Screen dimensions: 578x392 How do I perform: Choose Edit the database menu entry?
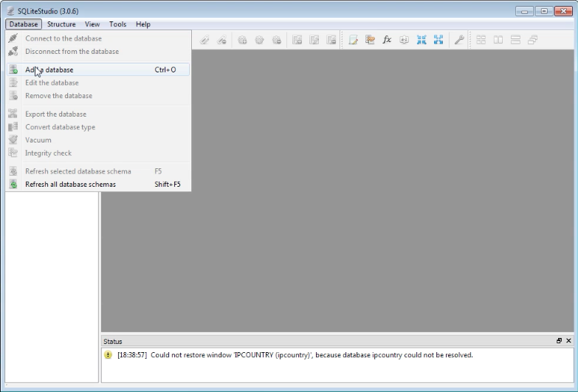click(x=98, y=83)
